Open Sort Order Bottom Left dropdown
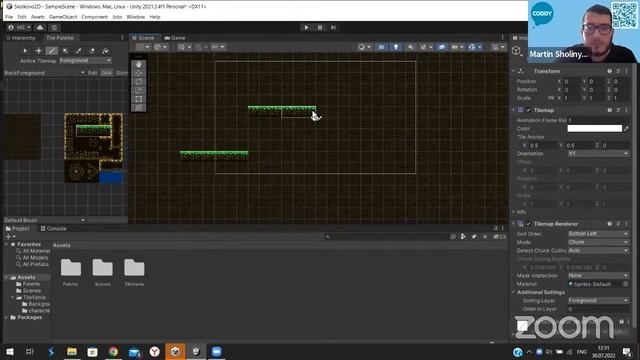Viewport: 640px width, 360px height. [598, 234]
